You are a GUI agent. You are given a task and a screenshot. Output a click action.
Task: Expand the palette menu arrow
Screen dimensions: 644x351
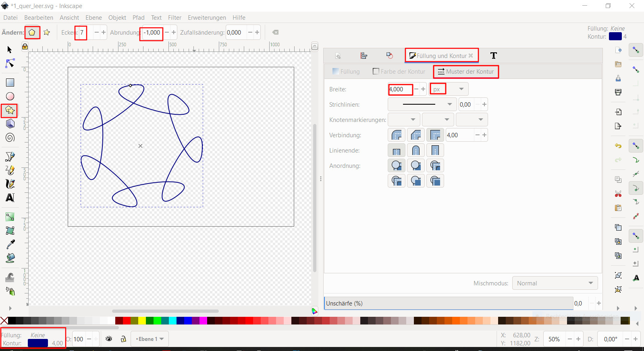click(637, 324)
